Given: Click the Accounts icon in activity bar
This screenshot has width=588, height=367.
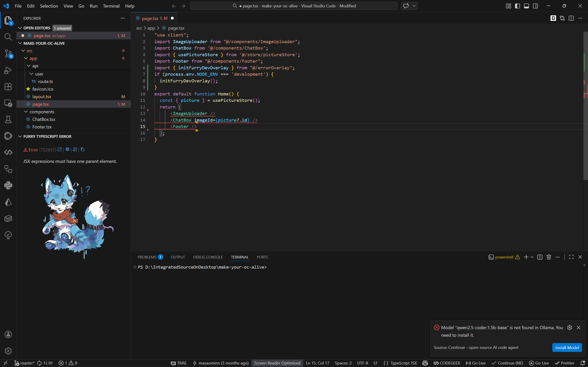Looking at the screenshot, I should (8, 334).
